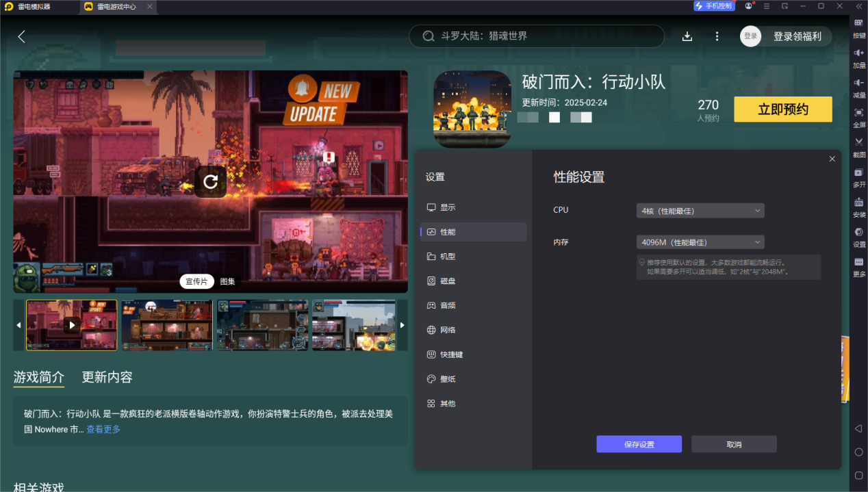This screenshot has width=868, height=492.
Task: Click the download icon near search bar
Action: point(687,36)
